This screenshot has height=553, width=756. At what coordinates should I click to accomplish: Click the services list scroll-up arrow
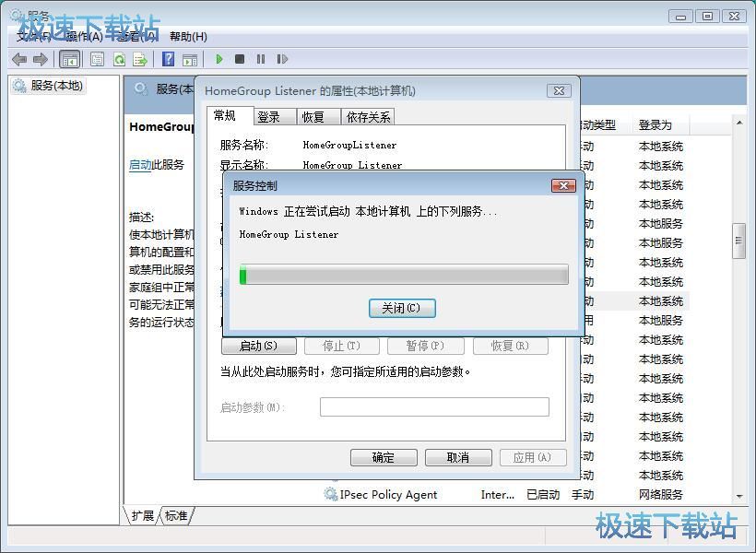pyautogui.click(x=739, y=123)
